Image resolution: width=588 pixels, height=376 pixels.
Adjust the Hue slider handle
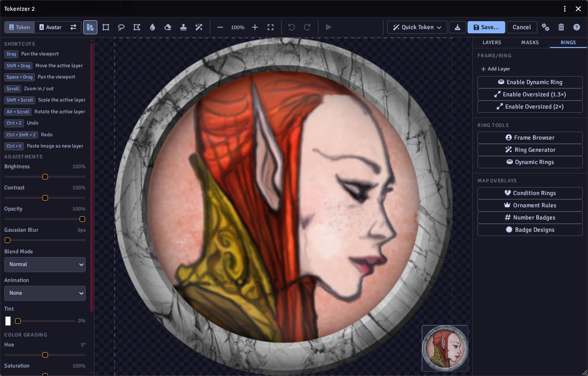point(45,355)
